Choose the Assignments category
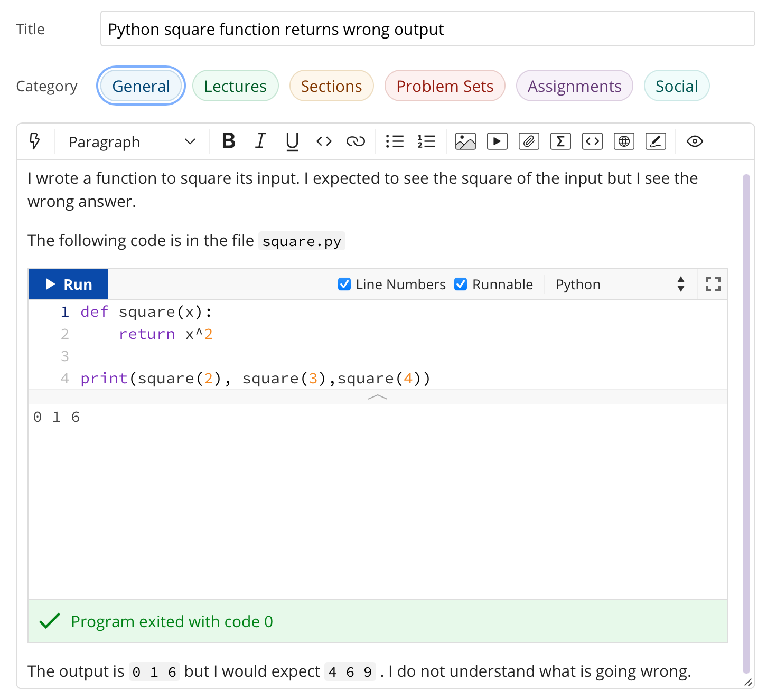 pos(574,86)
